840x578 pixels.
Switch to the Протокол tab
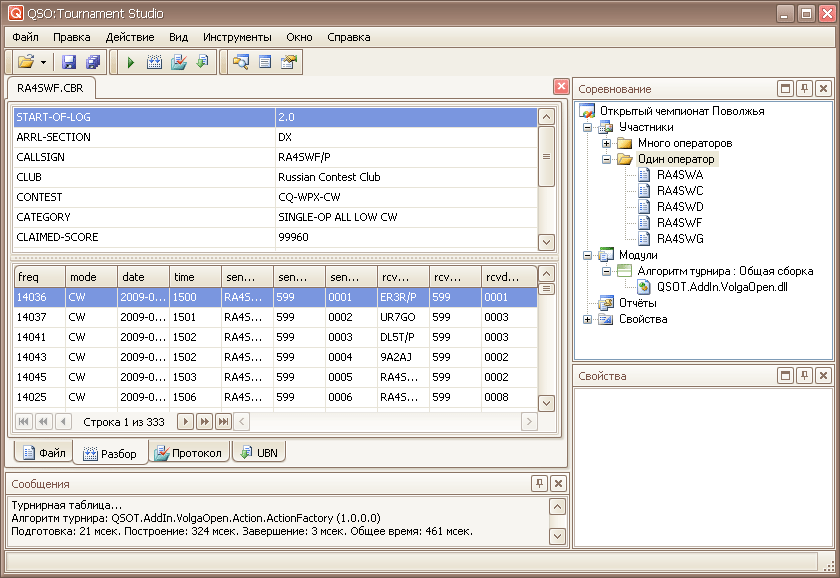point(188,453)
